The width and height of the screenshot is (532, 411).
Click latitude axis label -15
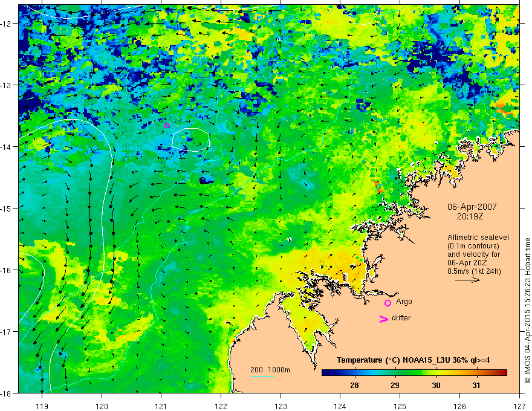point(7,208)
